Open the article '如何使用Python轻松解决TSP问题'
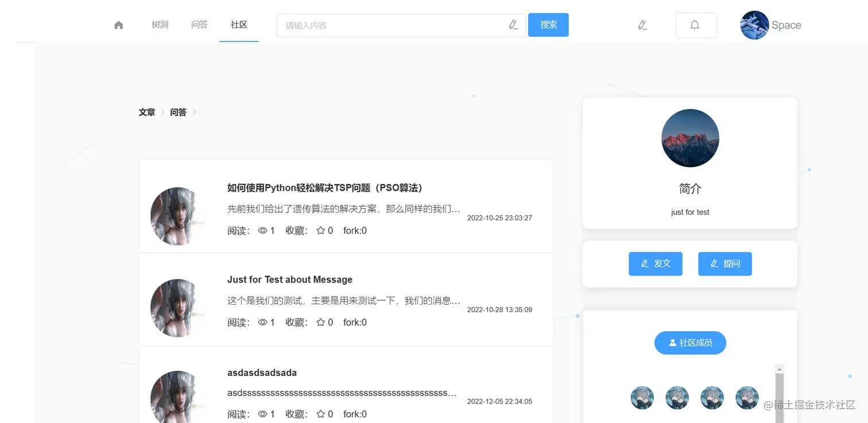Screen dimensions: 868x423 tap(325, 188)
